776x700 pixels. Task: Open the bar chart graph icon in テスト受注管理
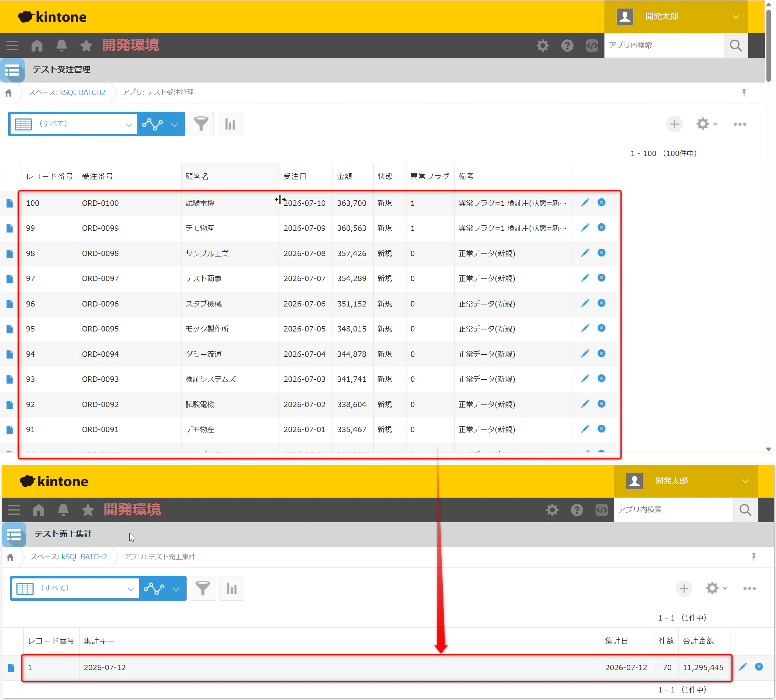(230, 124)
